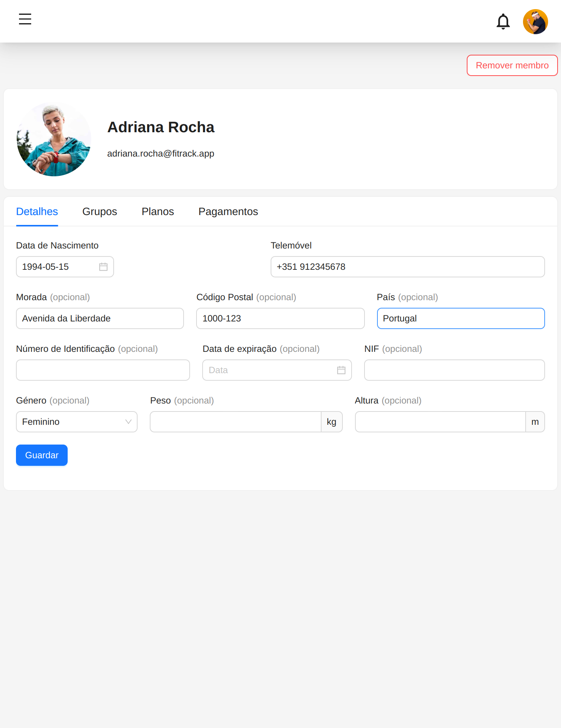Switch to the Grupos tab

click(100, 212)
